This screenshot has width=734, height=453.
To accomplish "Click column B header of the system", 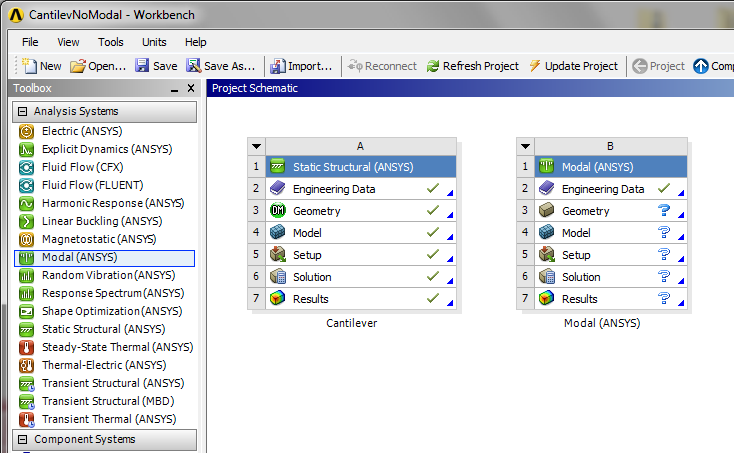I will pos(611,146).
